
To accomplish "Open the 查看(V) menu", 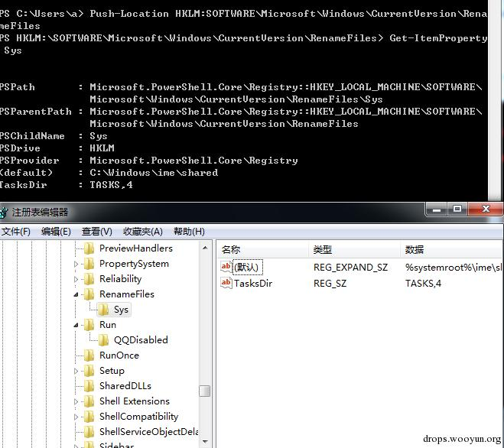I will click(97, 232).
